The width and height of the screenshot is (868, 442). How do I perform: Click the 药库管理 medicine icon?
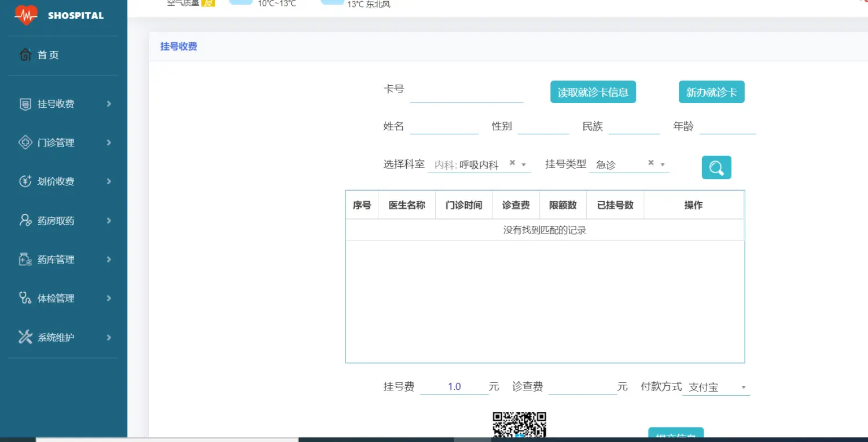25,260
